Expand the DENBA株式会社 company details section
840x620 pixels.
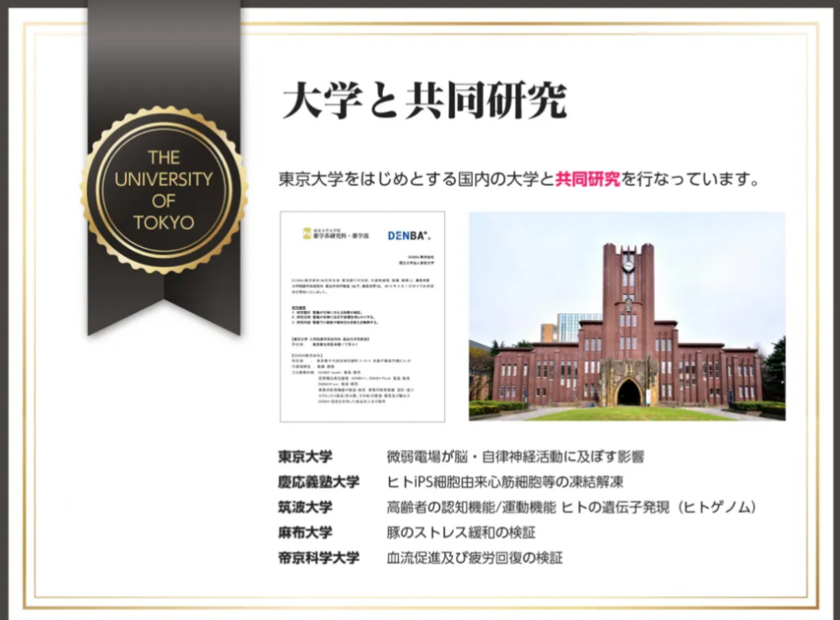coord(309,355)
